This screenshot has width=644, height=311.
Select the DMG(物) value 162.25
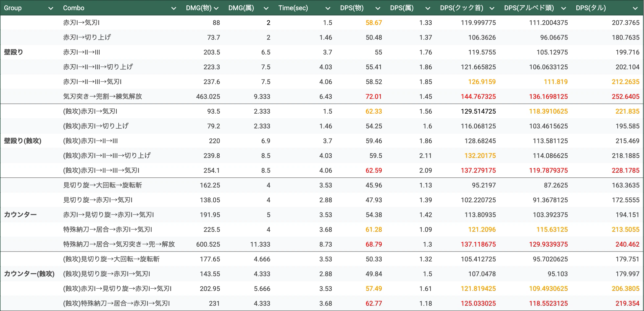click(210, 185)
